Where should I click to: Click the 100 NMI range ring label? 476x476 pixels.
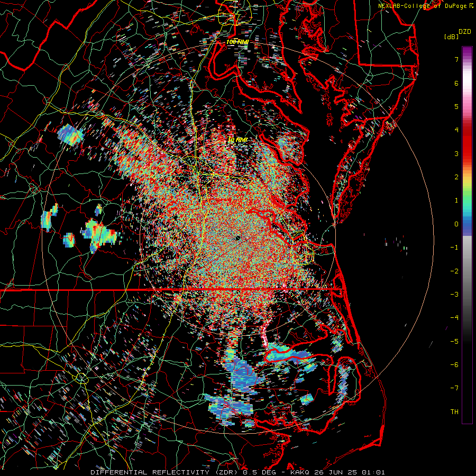pos(237,42)
